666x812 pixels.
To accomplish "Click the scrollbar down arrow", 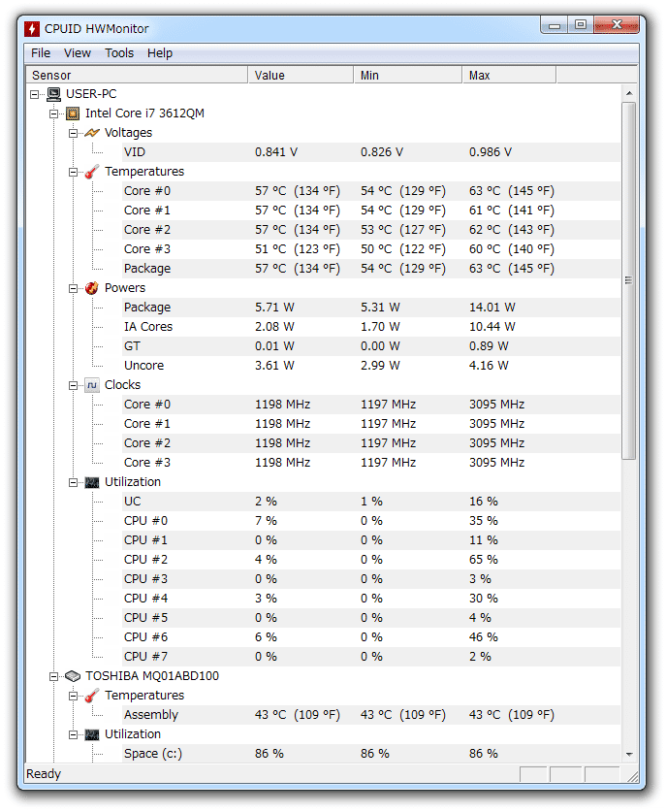I will 629,755.
